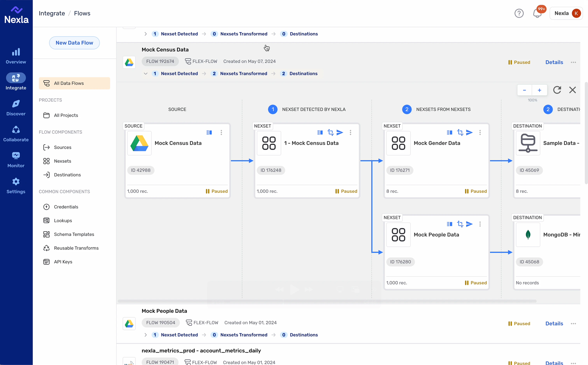The height and width of the screenshot is (365, 588).
Task: Click the New Data Flow button
Action: coord(74,43)
